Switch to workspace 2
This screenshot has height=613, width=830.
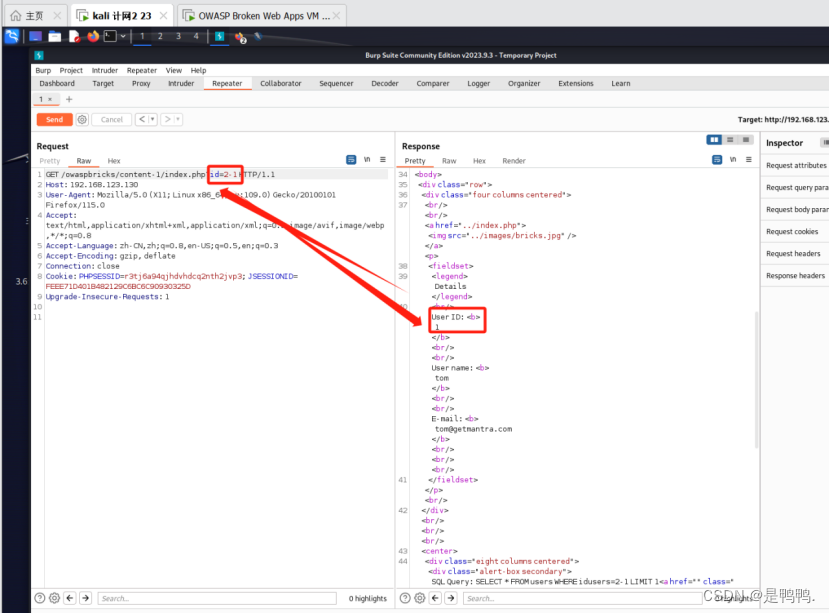pyautogui.click(x=160, y=36)
